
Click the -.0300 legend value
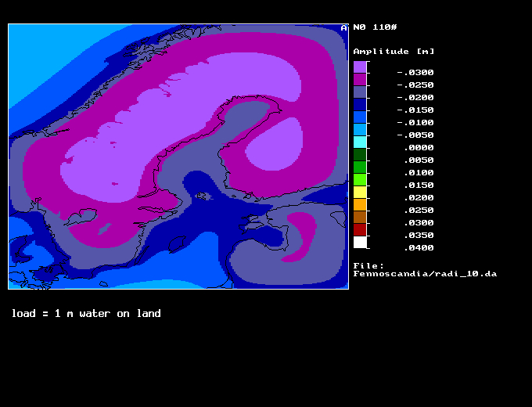415,72
